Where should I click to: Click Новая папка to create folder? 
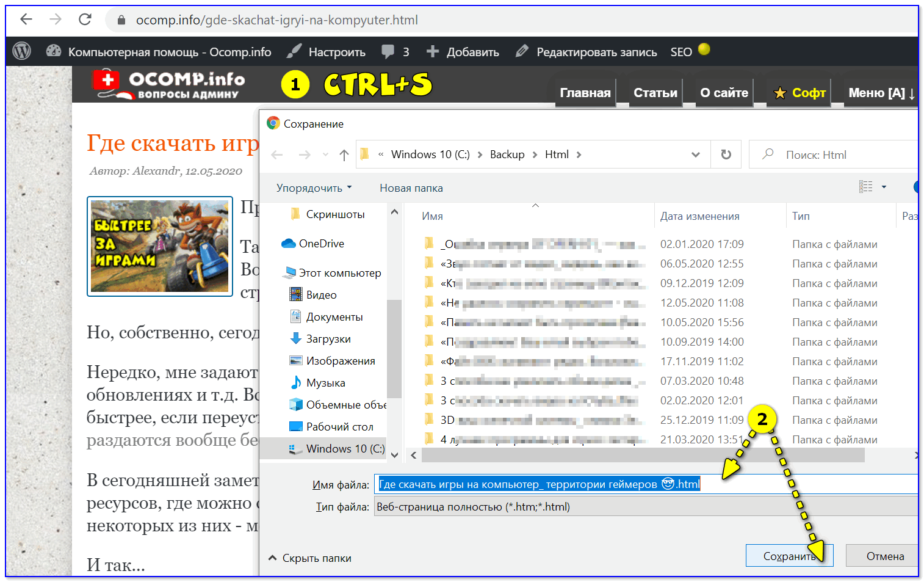[411, 188]
